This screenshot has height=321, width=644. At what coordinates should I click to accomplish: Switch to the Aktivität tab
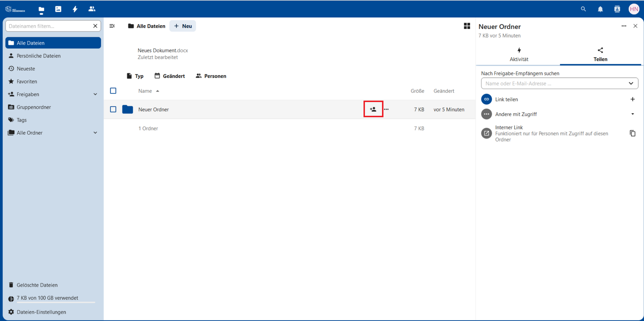click(x=518, y=54)
